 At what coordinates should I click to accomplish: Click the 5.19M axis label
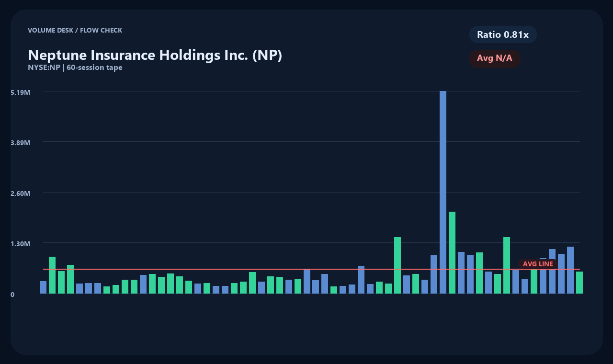click(21, 91)
